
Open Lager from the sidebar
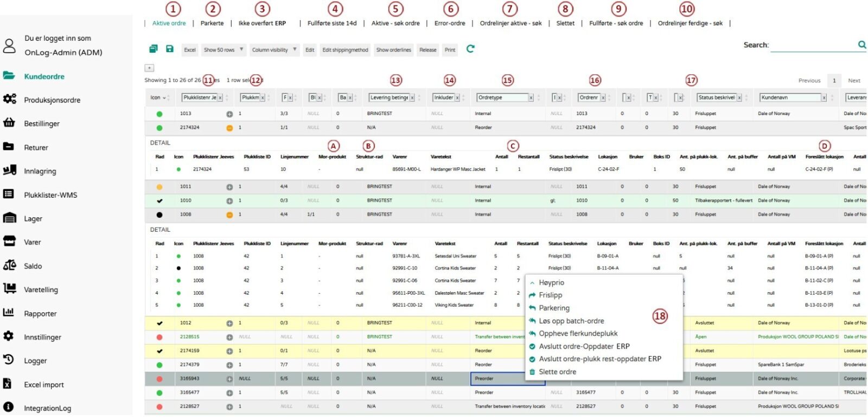point(33,219)
